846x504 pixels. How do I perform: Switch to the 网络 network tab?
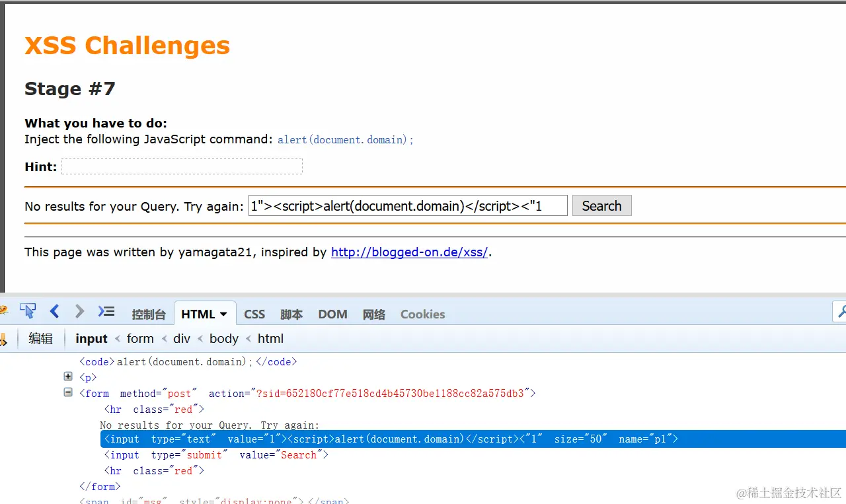click(374, 314)
